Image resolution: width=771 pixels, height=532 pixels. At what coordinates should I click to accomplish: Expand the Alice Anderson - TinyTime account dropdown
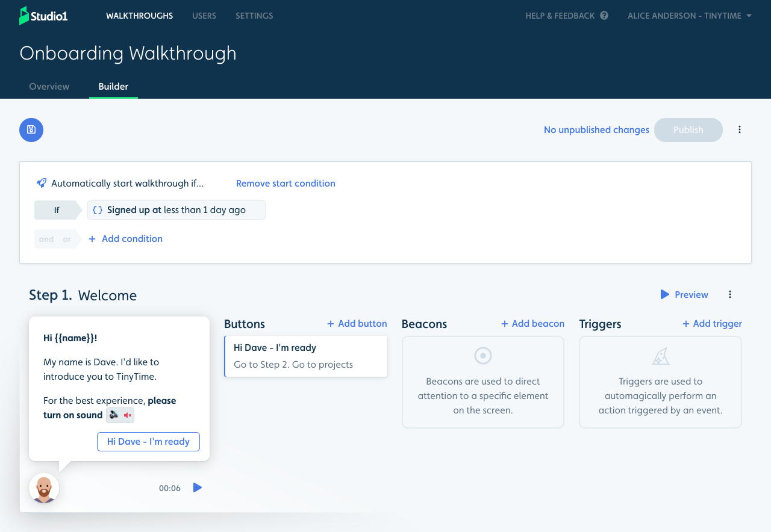coord(690,16)
